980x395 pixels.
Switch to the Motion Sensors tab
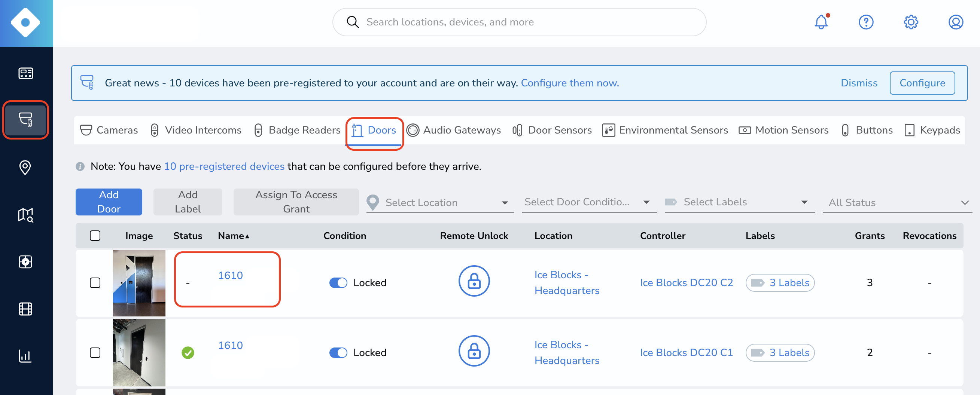pos(783,130)
